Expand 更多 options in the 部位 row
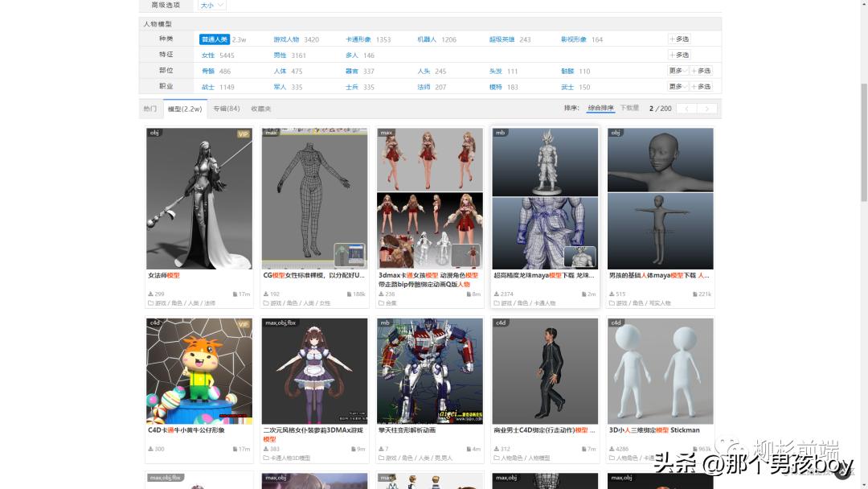Image resolution: width=868 pixels, height=489 pixels. (x=678, y=71)
